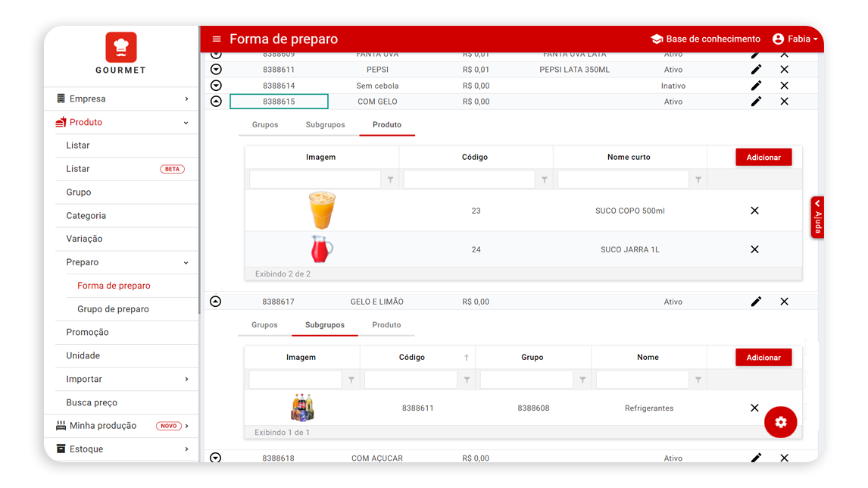Open the hamburger menu icon

(x=217, y=39)
